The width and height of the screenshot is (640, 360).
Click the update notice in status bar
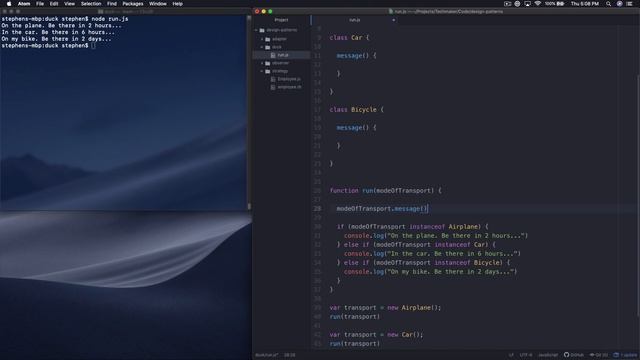point(625,355)
